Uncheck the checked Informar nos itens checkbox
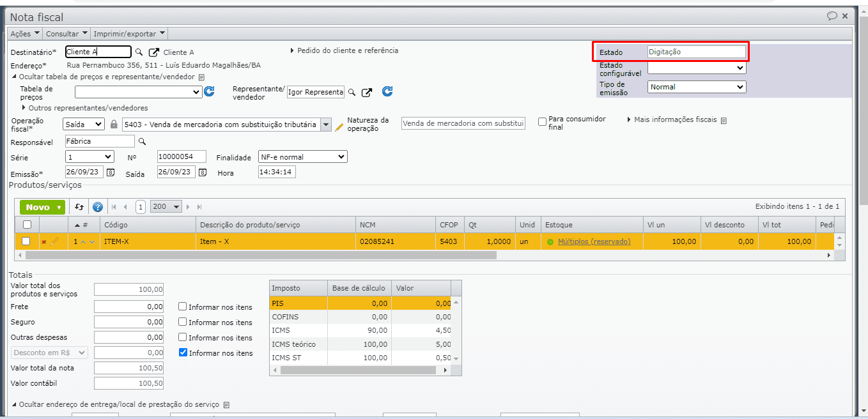 click(183, 353)
